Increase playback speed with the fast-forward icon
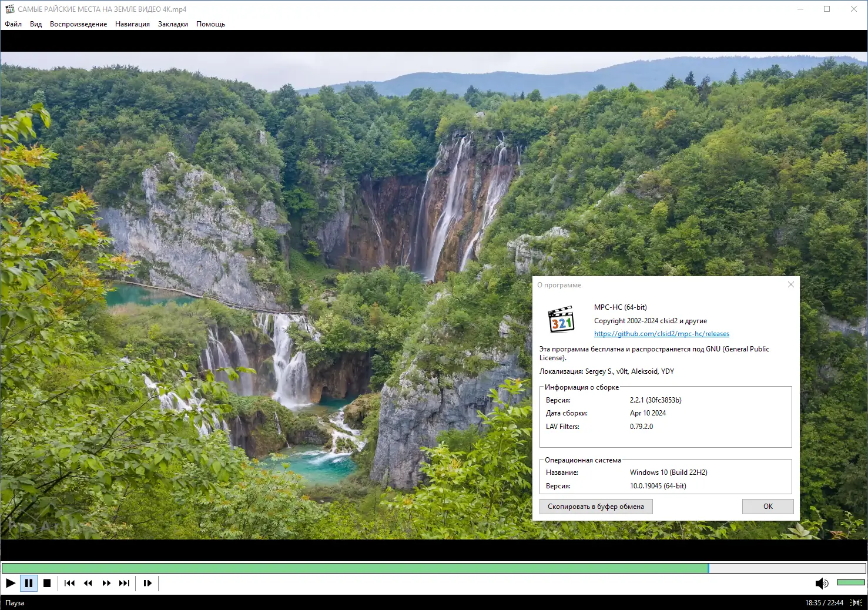The height and width of the screenshot is (610, 868). (106, 583)
